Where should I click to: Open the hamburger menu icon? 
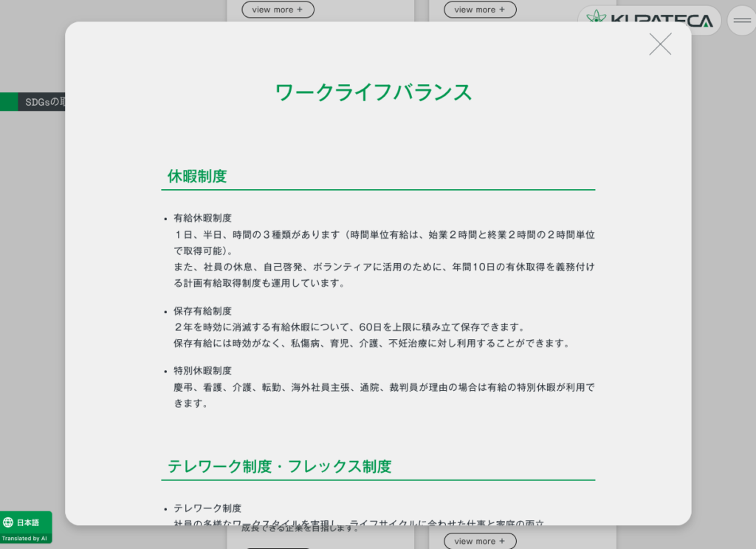[x=741, y=21]
